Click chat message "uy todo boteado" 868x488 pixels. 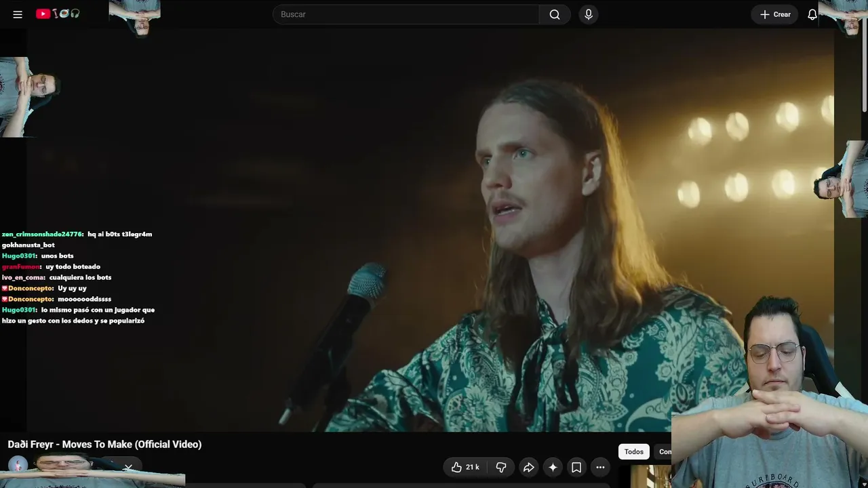tap(73, 266)
